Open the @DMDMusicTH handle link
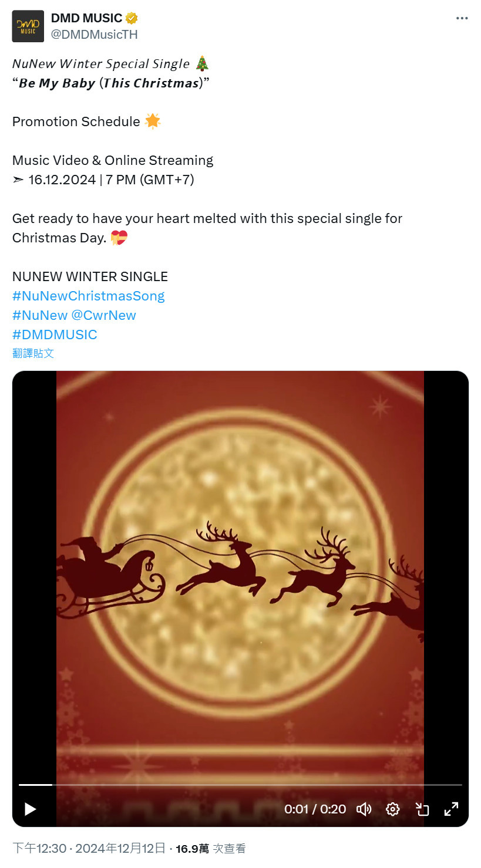 [x=95, y=35]
